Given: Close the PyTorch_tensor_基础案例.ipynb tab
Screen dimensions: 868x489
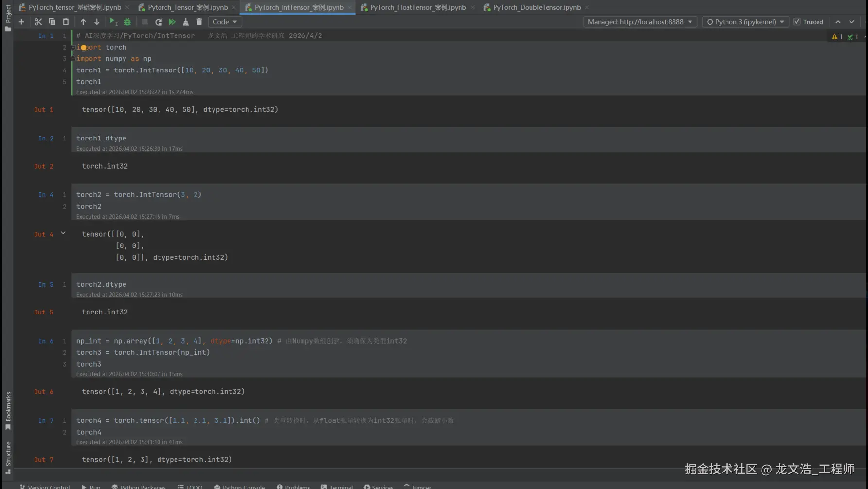Looking at the screenshot, I should [127, 7].
